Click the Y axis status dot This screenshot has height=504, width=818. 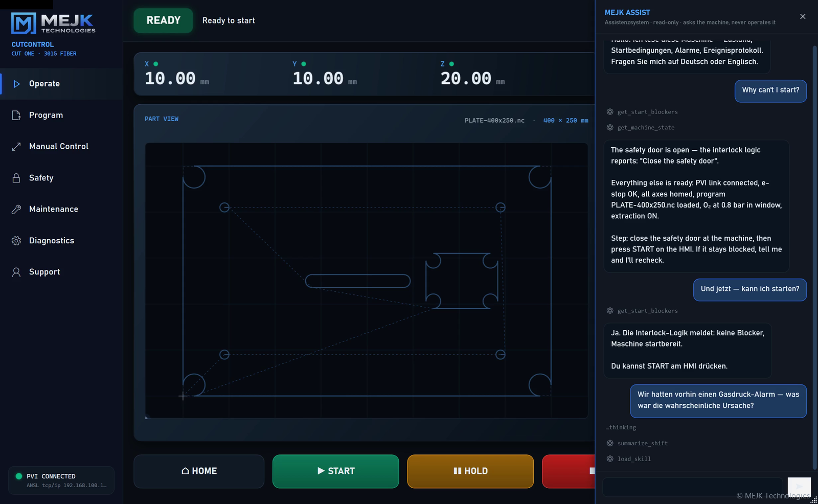click(304, 64)
